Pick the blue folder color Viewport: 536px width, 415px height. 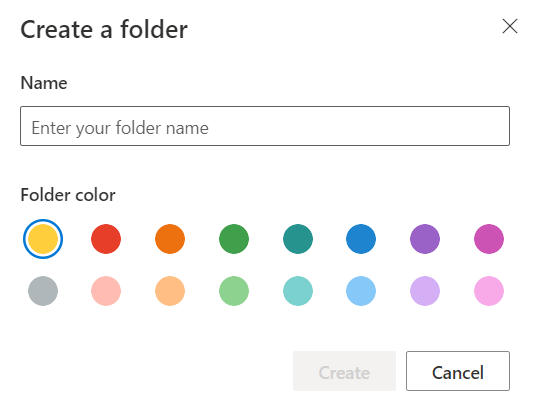pyautogui.click(x=361, y=239)
